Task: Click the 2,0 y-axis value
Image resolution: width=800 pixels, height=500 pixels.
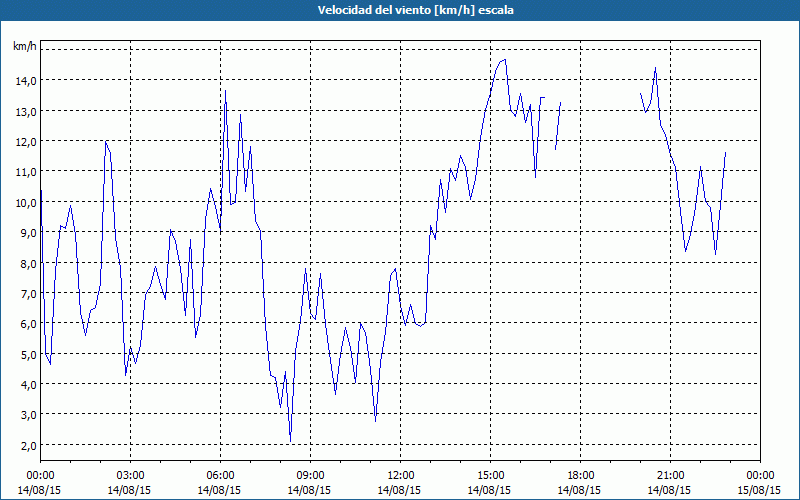Action: [28, 445]
